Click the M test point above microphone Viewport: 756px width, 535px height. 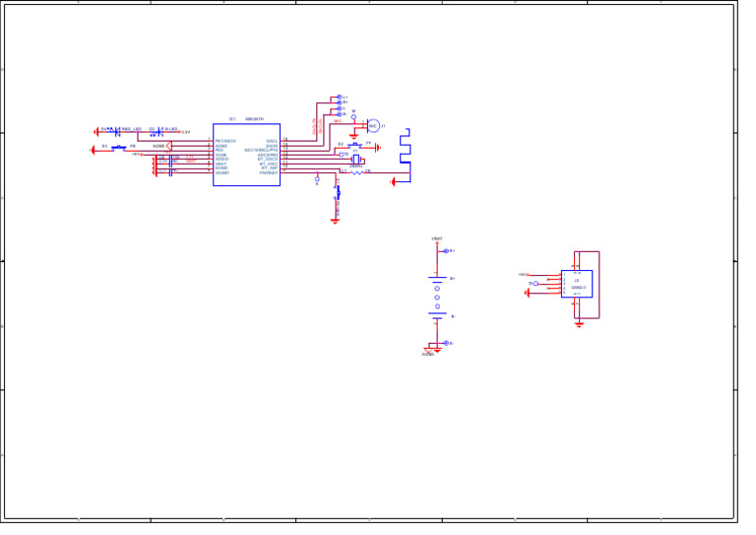pos(353,116)
